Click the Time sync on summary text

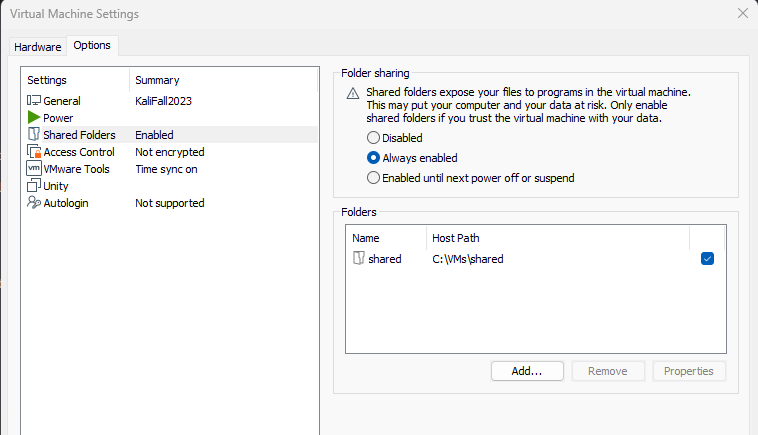coord(166,169)
